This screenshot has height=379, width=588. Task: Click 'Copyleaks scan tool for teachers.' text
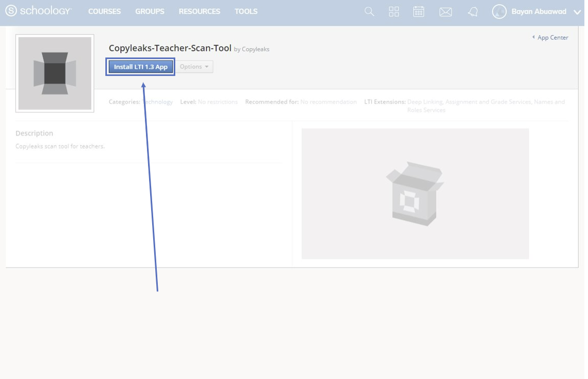(60, 146)
